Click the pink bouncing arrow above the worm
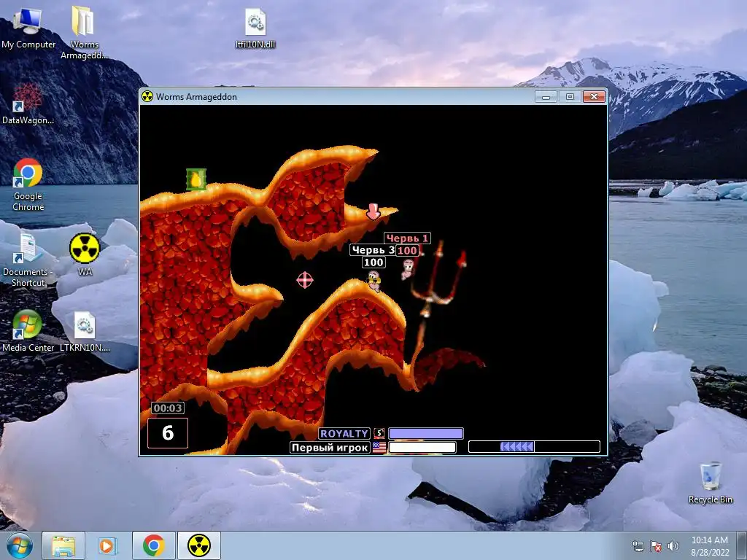Screen dimensions: 747x560 373,211
